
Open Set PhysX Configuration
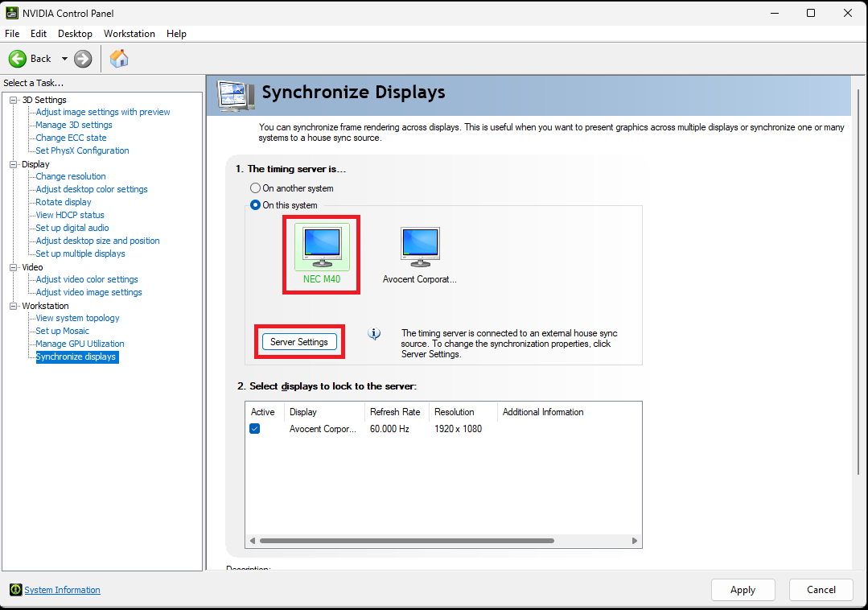[83, 150]
